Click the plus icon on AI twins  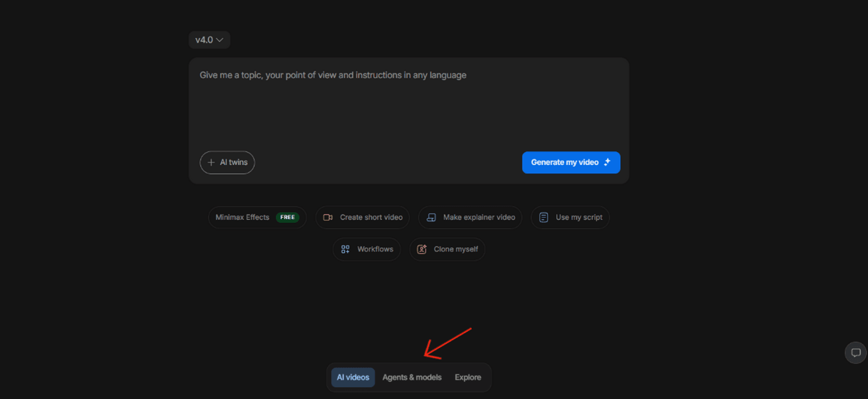click(211, 163)
